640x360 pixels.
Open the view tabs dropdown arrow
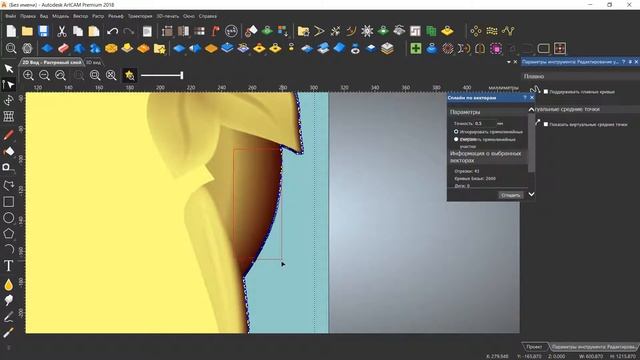point(509,62)
